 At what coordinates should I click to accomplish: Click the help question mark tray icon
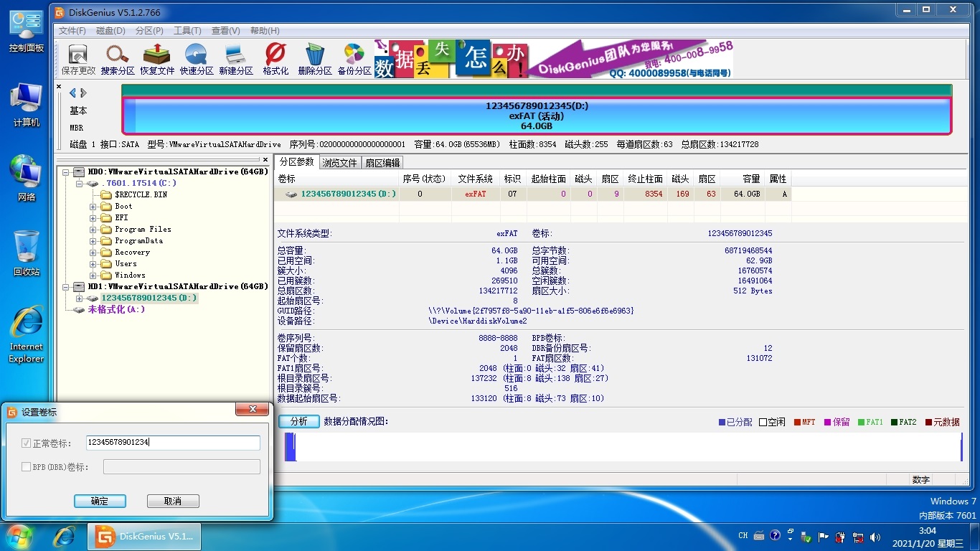[775, 535]
